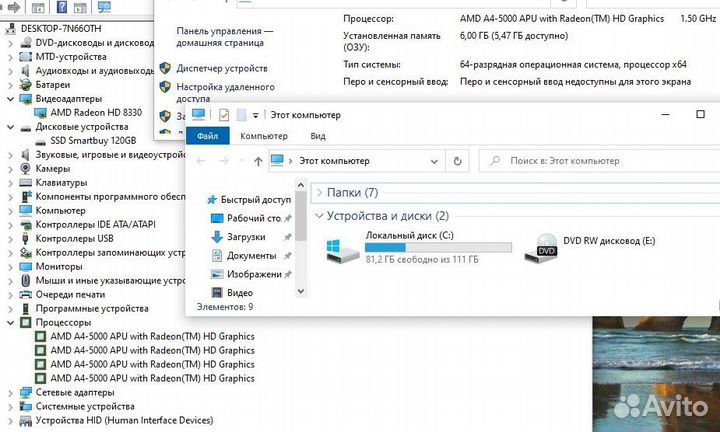Open Панель управления домашняя страница link
Image resolution: width=720 pixels, height=432 pixels.
225,37
